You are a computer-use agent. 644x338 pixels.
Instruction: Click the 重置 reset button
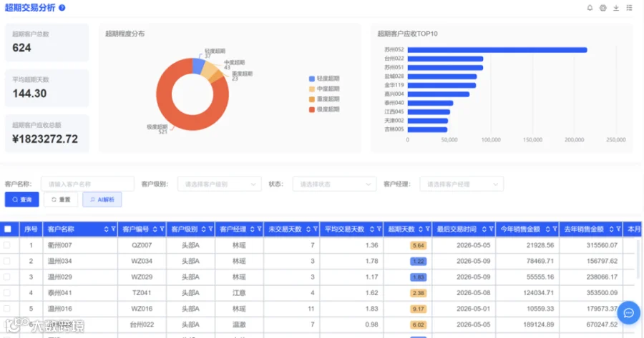tap(61, 199)
